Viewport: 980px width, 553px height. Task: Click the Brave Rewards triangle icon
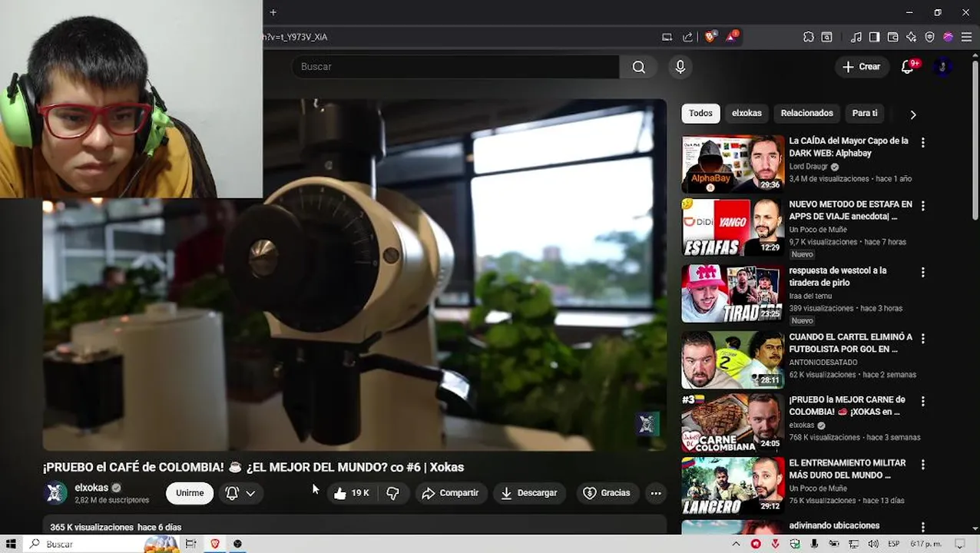point(731,37)
